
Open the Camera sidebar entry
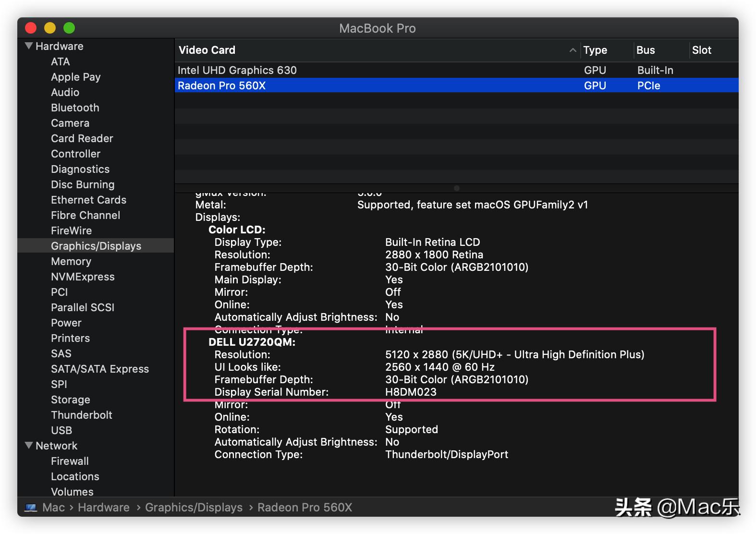tap(70, 123)
